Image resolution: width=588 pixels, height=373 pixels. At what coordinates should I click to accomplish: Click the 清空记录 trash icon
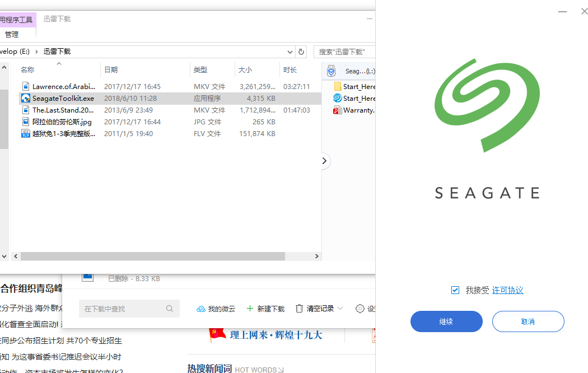[x=299, y=309]
